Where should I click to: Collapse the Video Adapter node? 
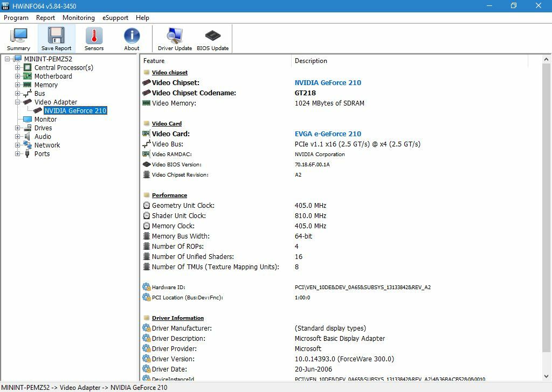pos(18,102)
